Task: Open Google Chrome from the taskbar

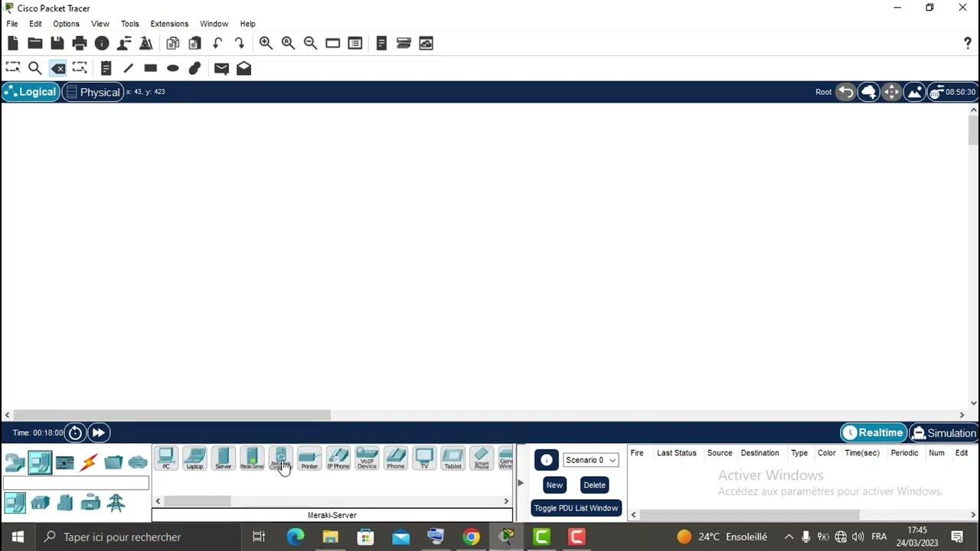Action: tap(471, 536)
